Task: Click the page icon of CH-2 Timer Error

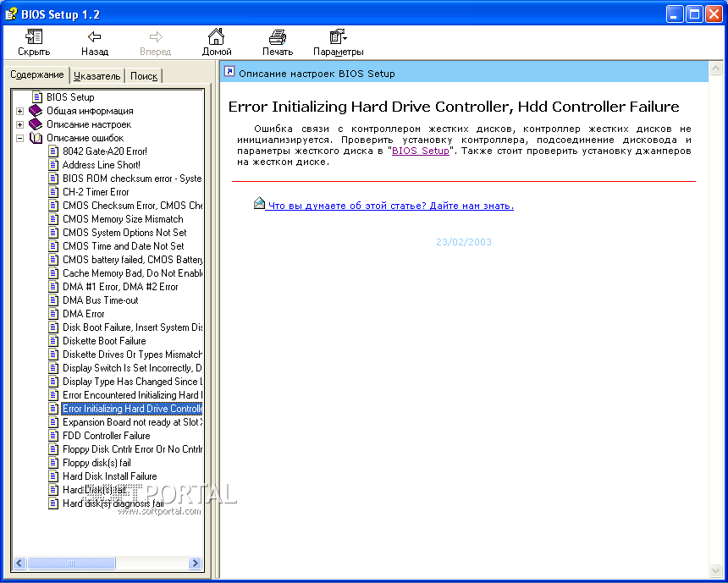Action: click(x=53, y=192)
